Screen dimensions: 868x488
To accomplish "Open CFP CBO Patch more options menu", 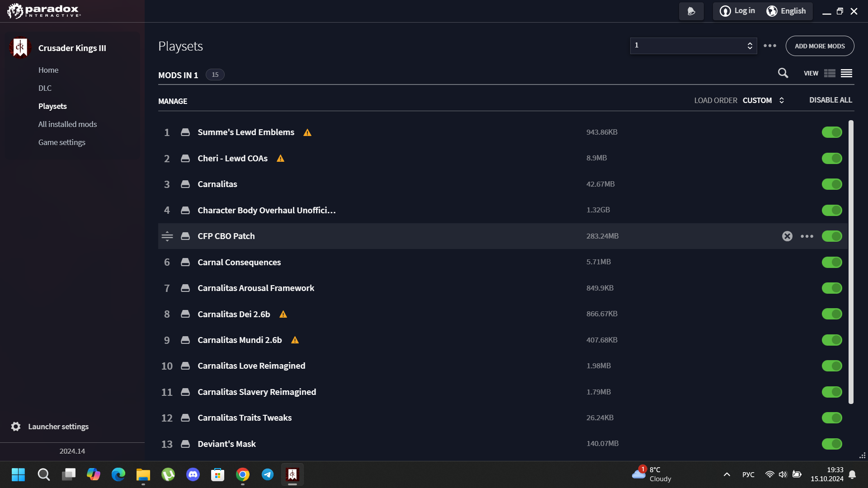I will coord(807,236).
